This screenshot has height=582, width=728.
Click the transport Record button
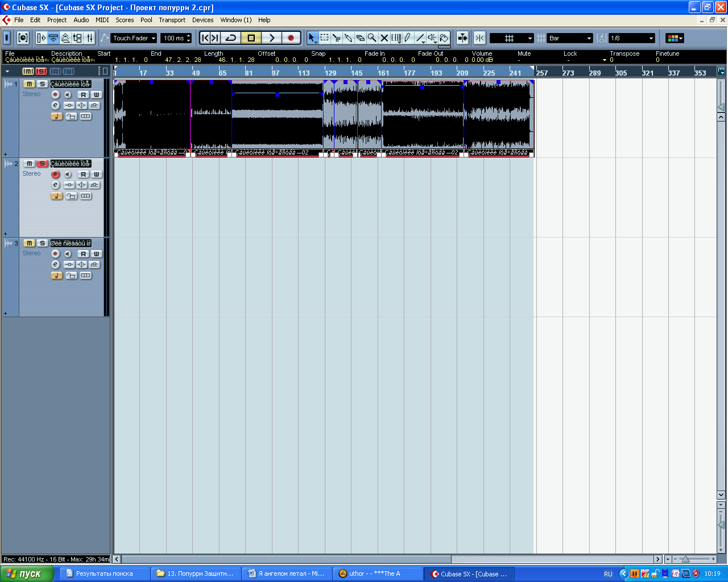(291, 38)
